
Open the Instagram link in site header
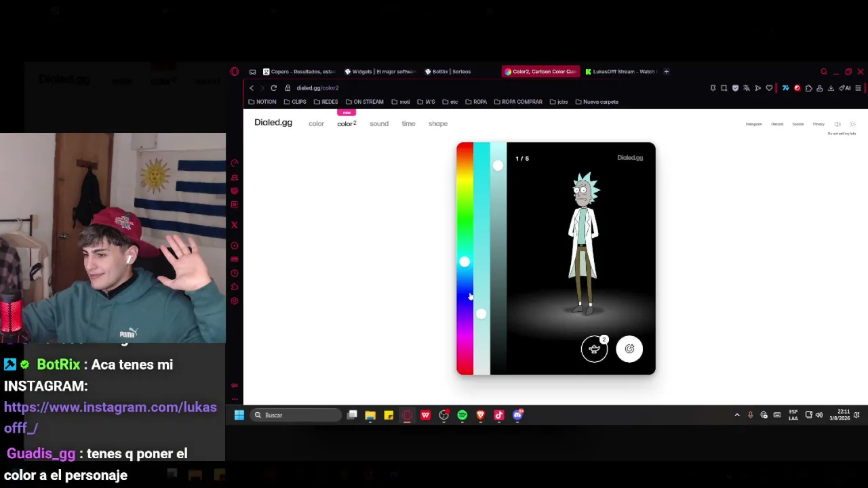[754, 124]
